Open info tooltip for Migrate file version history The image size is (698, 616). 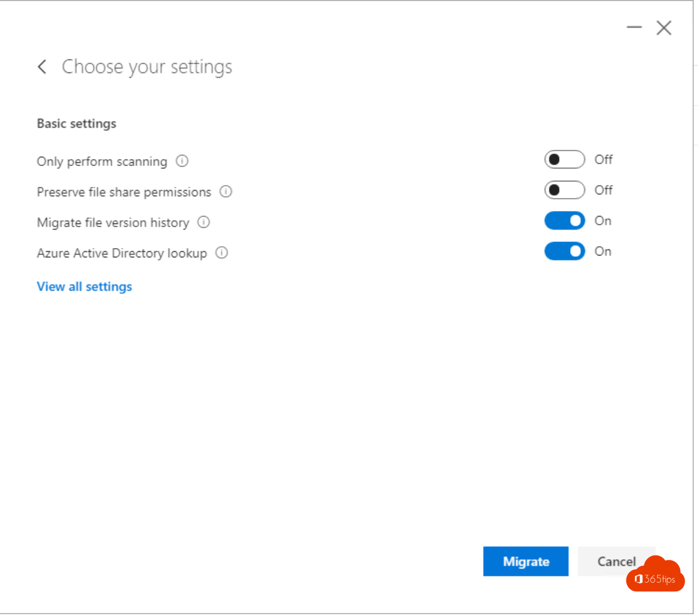coord(203,222)
